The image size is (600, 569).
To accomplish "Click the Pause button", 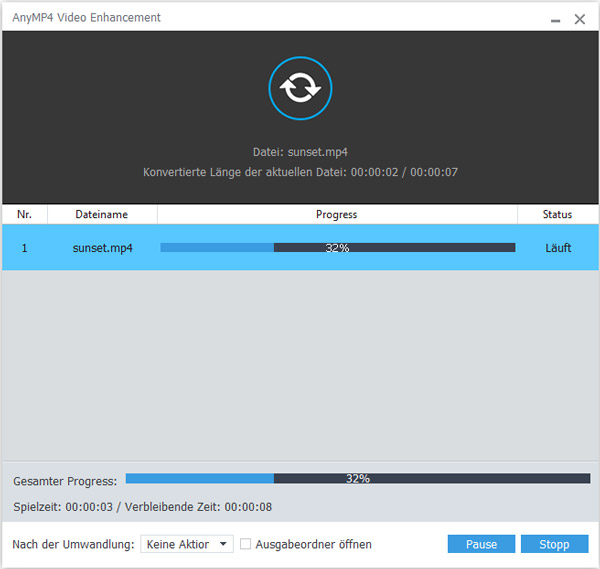I will (x=481, y=544).
